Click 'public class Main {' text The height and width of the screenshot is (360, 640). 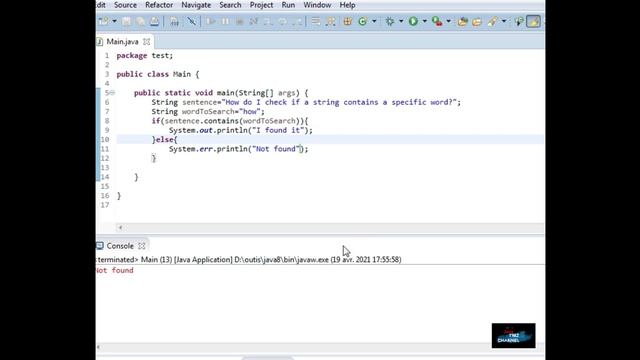point(158,74)
